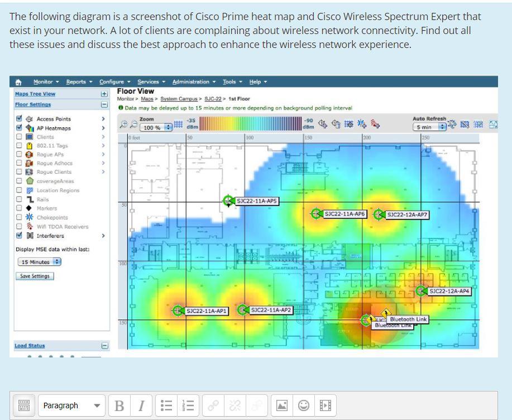This screenshot has width=512, height=420.
Task: Apply italic formatting in editor
Action: [141, 405]
